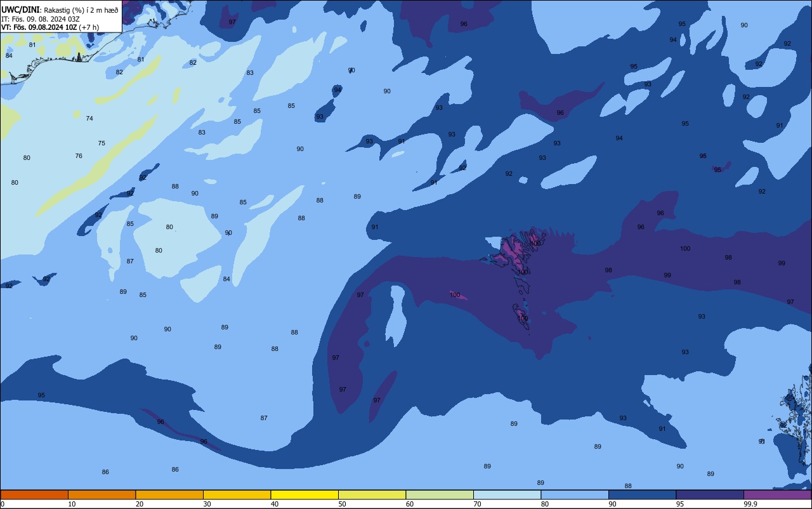
Task: Click the humidity value '75' on the map
Action: pyautogui.click(x=101, y=143)
